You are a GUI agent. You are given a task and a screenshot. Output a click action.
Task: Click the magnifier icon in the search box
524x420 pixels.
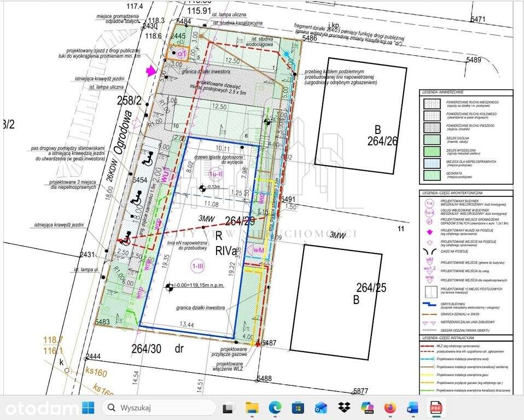[x=112, y=407]
